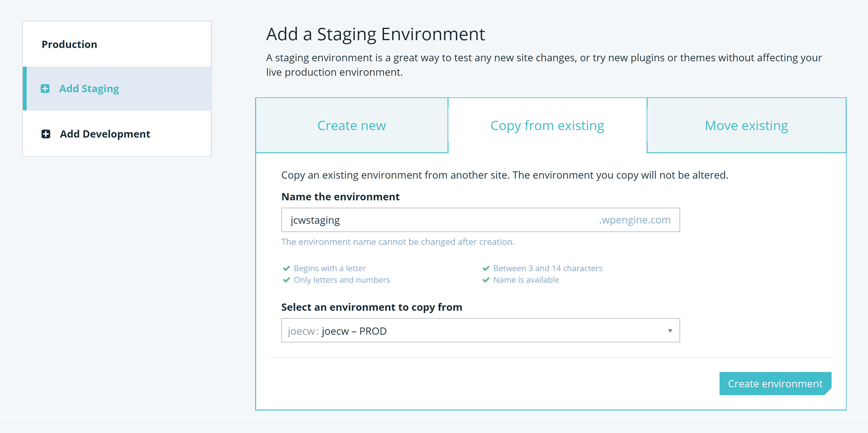The width and height of the screenshot is (868, 433).
Task: Select Add Development label in sidebar
Action: [105, 134]
